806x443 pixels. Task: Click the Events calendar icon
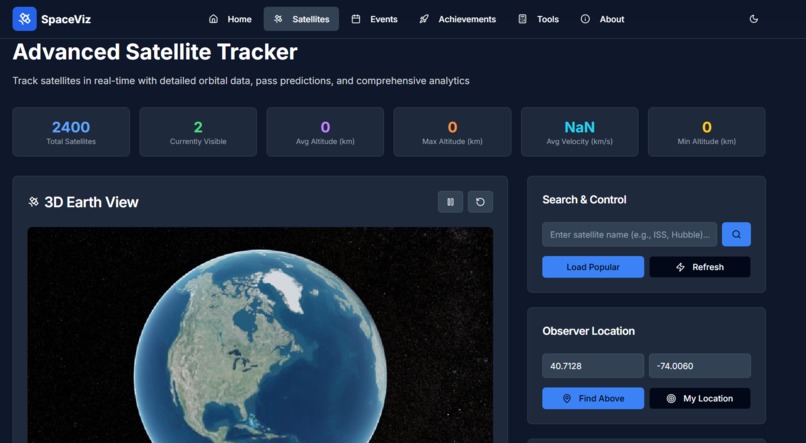click(356, 19)
